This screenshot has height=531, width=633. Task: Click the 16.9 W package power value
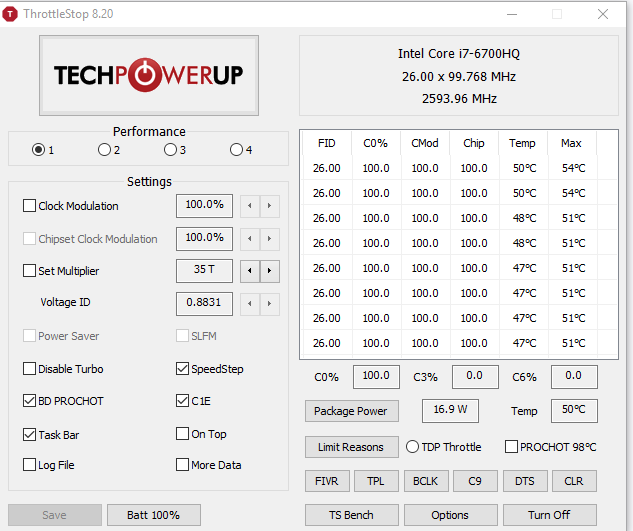coord(451,411)
